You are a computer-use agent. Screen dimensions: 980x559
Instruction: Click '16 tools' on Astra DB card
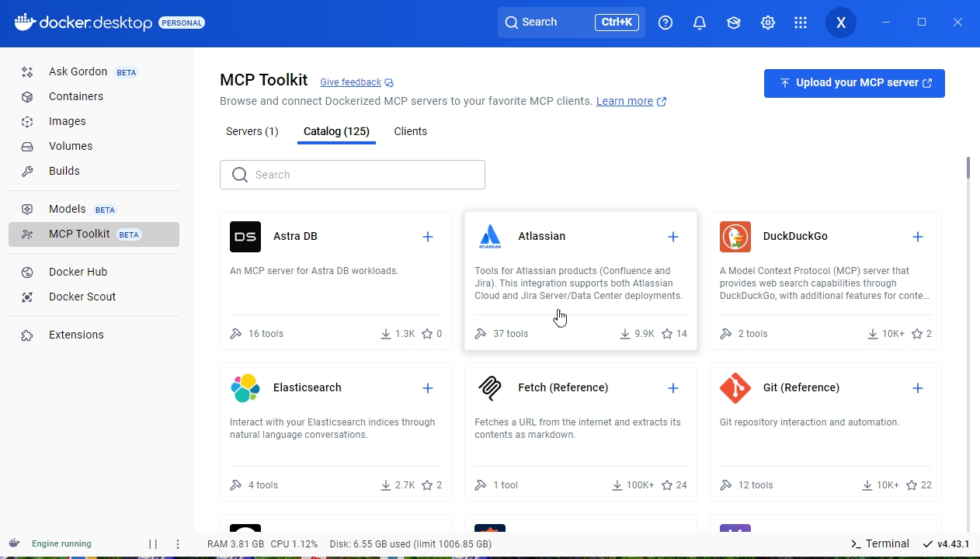tap(257, 334)
